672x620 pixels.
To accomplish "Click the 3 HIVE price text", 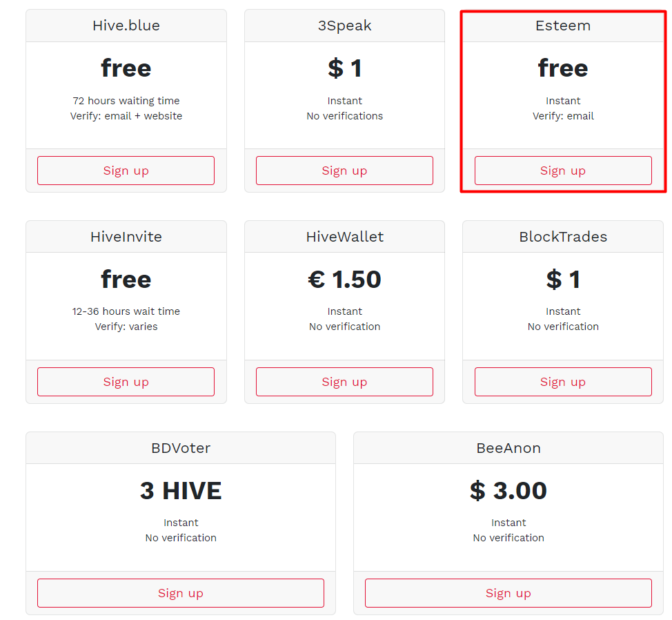I will point(181,490).
